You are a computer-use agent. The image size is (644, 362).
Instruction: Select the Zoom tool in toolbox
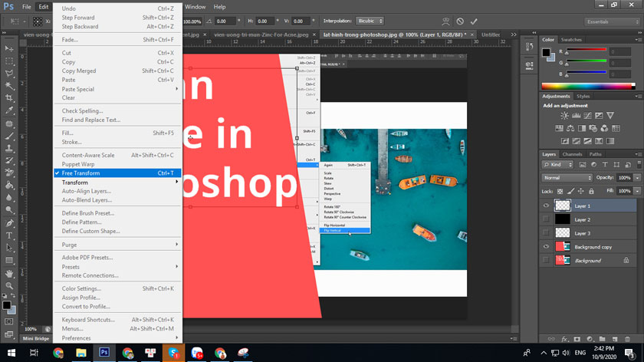coord(9,285)
